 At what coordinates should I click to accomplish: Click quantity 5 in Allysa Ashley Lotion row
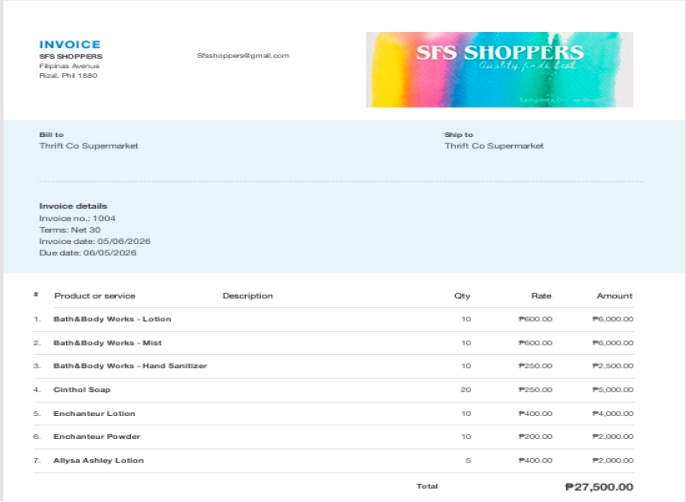coord(468,460)
